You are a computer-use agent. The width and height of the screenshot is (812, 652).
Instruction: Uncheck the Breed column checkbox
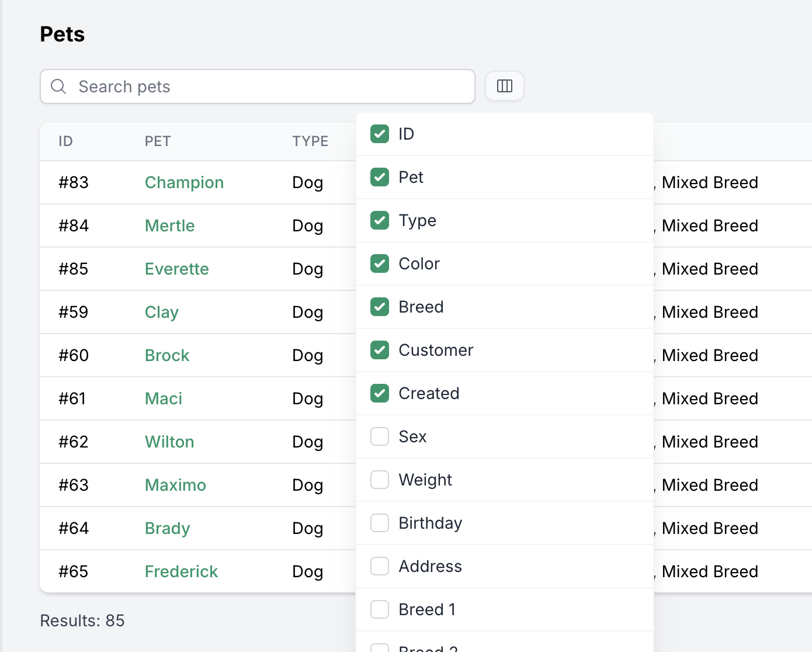pyautogui.click(x=380, y=307)
